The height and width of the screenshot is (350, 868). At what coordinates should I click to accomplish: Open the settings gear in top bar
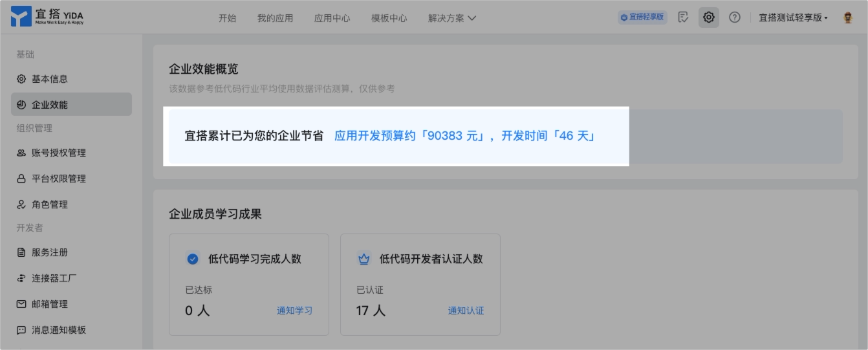(709, 17)
